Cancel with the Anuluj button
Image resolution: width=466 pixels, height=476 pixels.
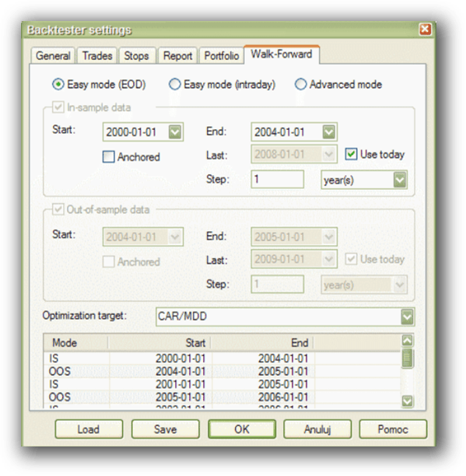(x=317, y=429)
